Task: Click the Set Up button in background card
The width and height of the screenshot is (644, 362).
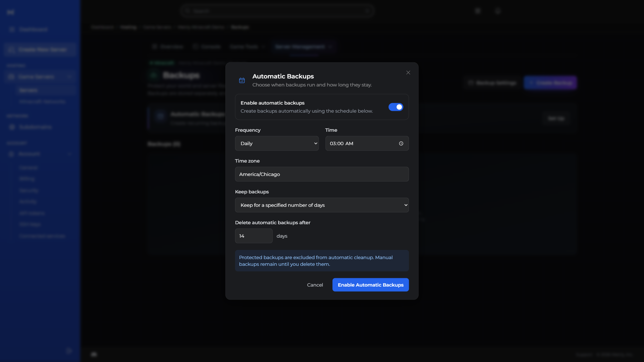Action: (x=556, y=118)
